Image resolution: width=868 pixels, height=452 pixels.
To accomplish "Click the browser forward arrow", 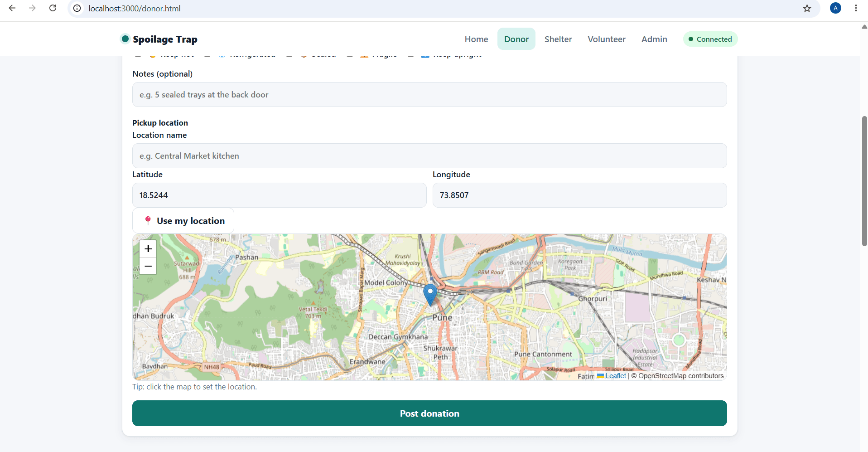I will click(x=32, y=8).
